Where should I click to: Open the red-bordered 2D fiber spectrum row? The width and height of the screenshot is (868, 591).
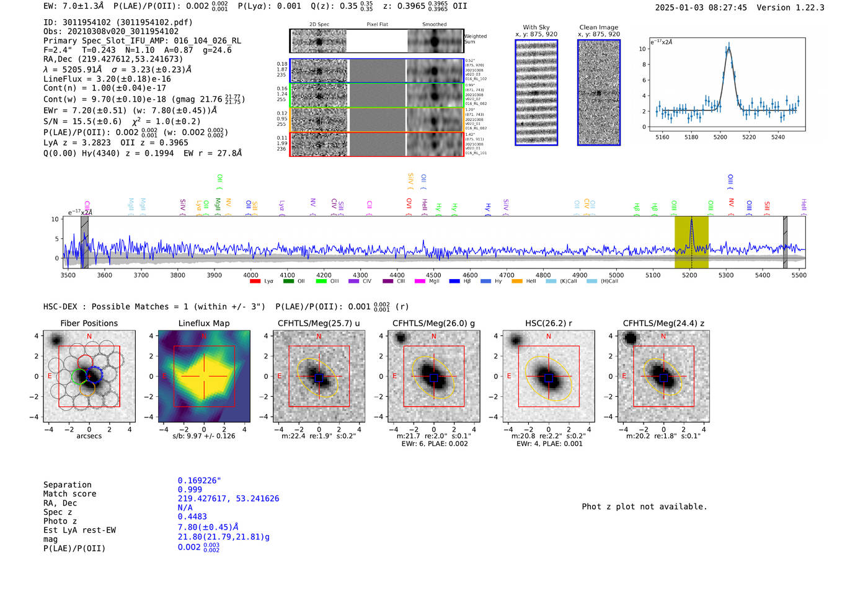pos(377,144)
